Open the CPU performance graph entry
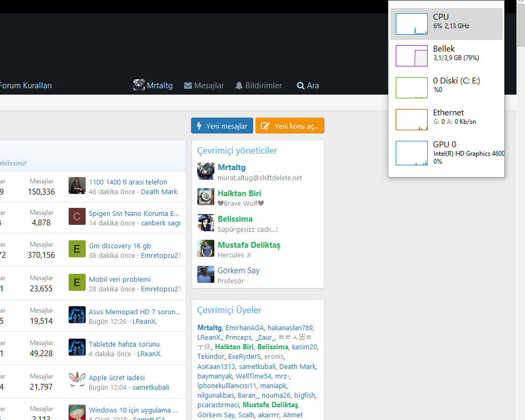This screenshot has height=420, width=525. click(x=446, y=24)
